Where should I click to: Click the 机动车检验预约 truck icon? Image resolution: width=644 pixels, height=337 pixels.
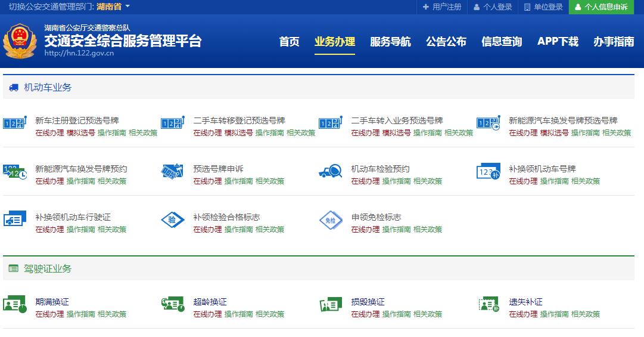pyautogui.click(x=331, y=171)
